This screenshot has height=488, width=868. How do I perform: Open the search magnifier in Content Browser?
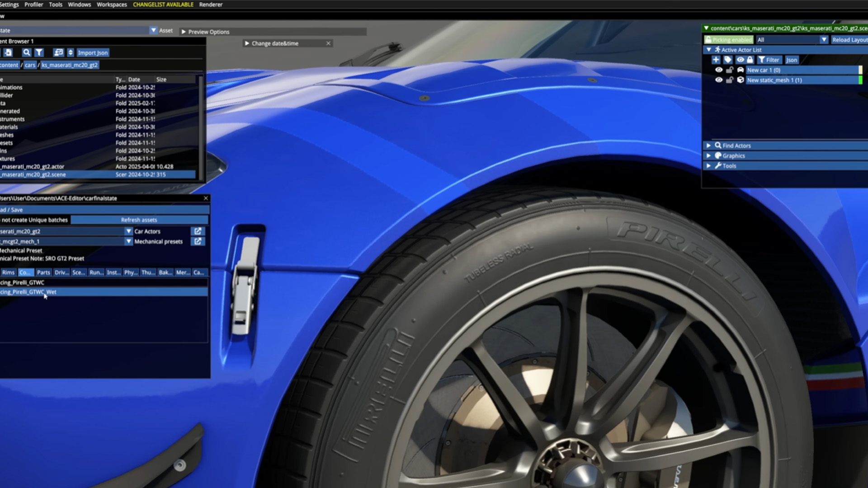(x=27, y=52)
